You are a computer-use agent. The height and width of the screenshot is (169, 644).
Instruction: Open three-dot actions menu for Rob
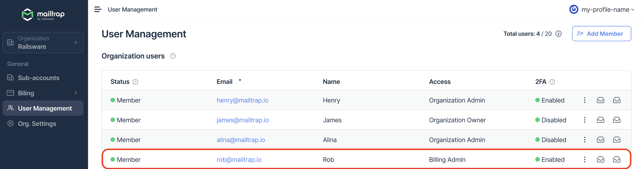(585, 160)
